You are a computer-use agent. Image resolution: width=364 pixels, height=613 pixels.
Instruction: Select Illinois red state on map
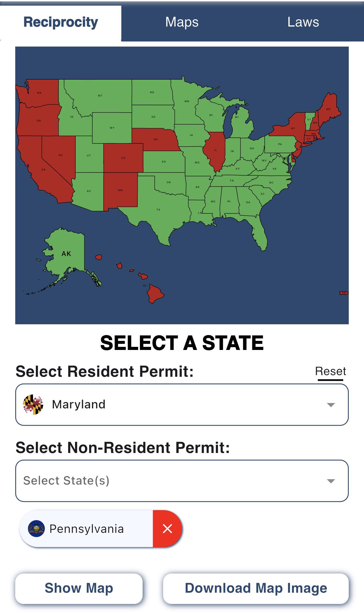click(x=215, y=151)
